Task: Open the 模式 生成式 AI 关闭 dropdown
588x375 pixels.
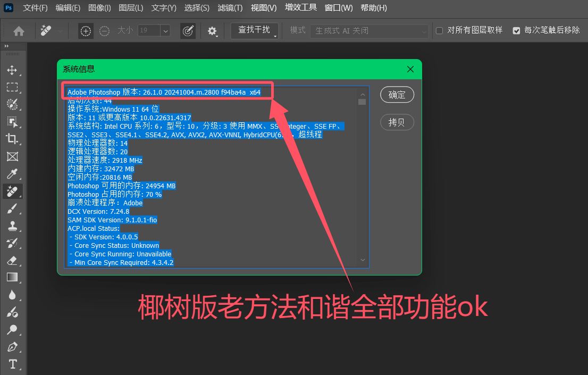Action: point(369,31)
